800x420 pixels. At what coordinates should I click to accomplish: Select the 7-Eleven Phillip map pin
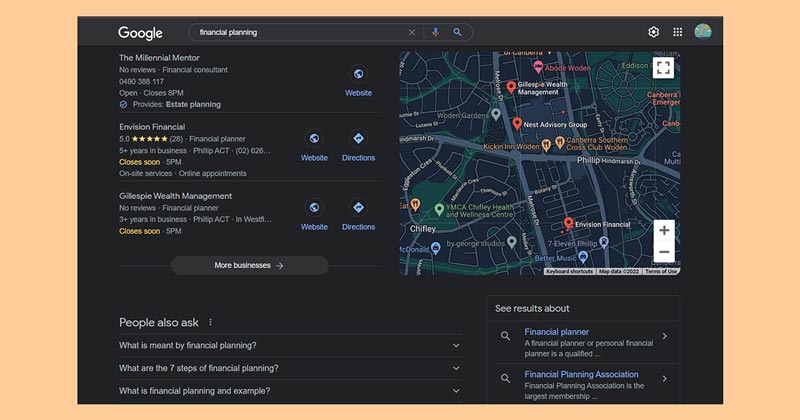pyautogui.click(x=604, y=242)
